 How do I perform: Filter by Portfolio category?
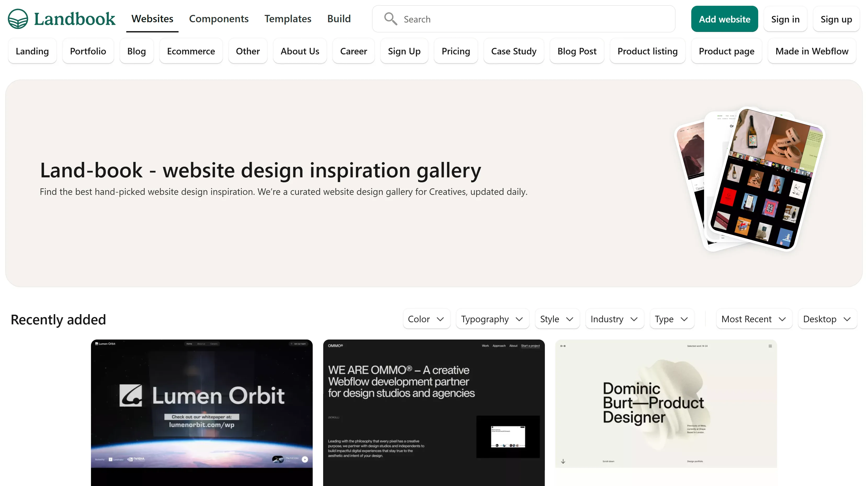[88, 51]
